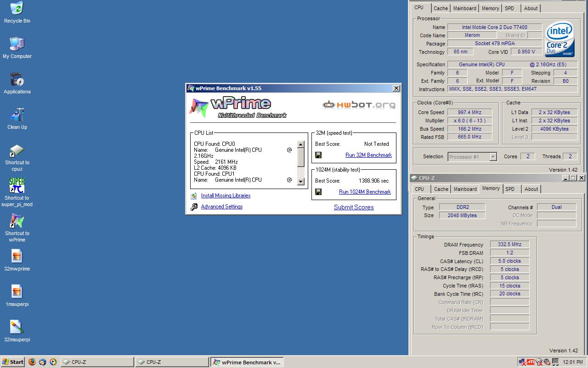This screenshot has width=588, height=368.
Task: Click the Level 2 4096 KBytes value
Action: (554, 129)
